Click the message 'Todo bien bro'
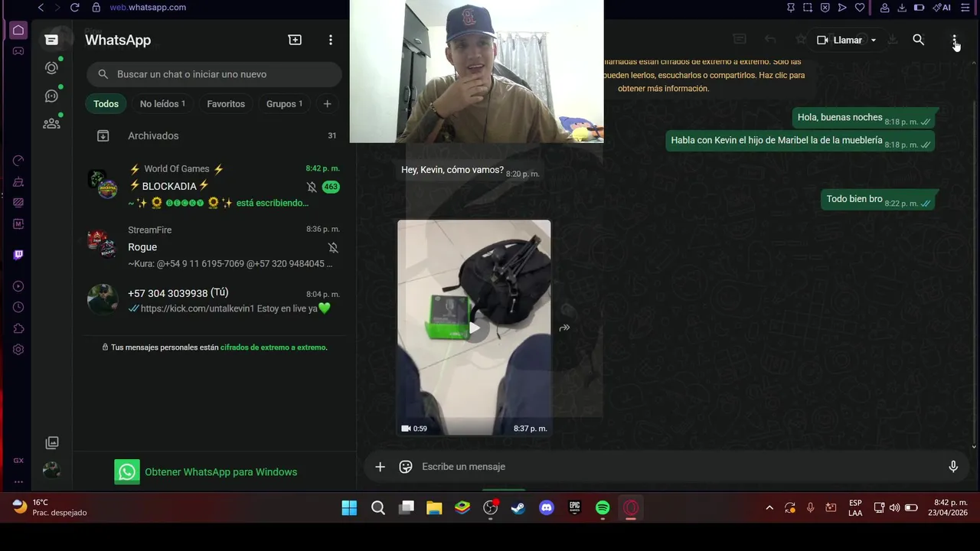 854,199
